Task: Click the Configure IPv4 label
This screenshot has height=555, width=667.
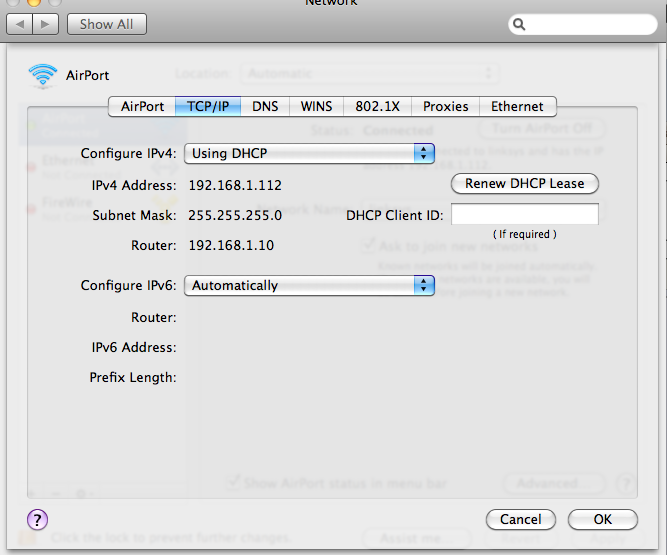Action: (128, 154)
